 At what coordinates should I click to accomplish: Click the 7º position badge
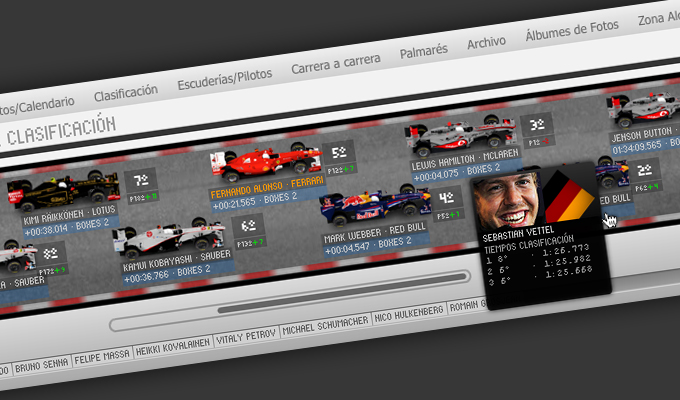click(x=141, y=180)
